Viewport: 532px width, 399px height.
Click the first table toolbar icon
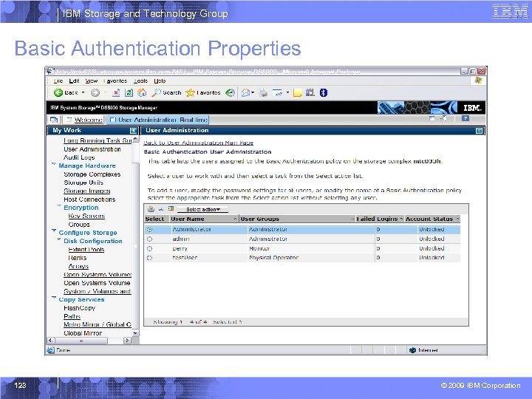click(151, 209)
